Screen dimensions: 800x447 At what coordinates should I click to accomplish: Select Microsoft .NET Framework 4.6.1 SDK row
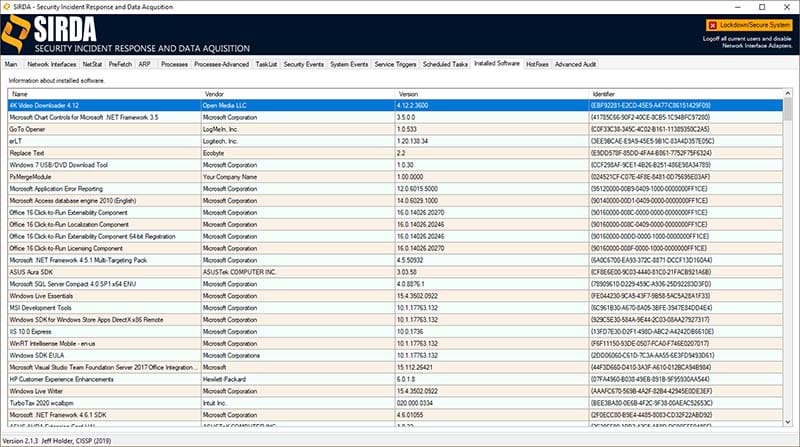click(395, 415)
